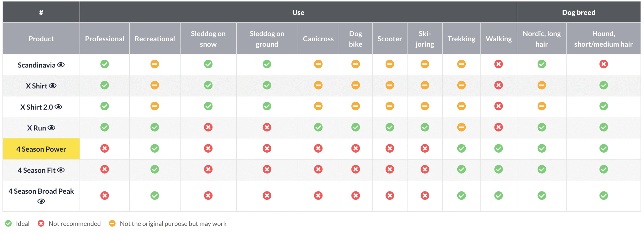
Task: Click the Dog breed header cell
Action: [578, 12]
